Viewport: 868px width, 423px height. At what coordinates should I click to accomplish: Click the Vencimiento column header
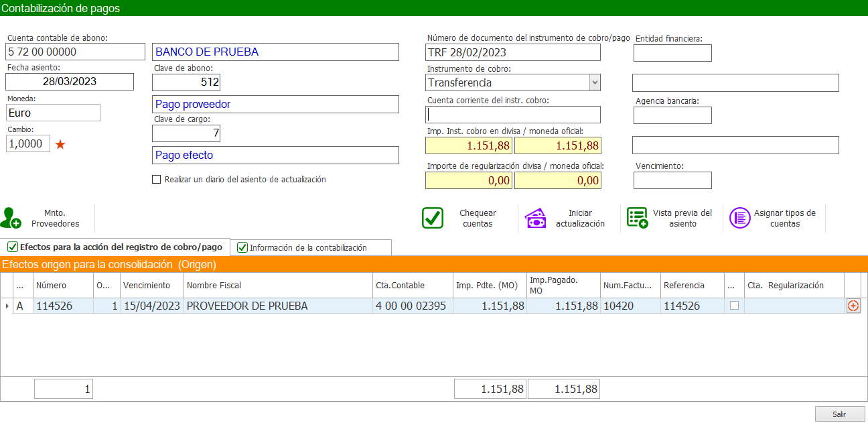pos(151,285)
